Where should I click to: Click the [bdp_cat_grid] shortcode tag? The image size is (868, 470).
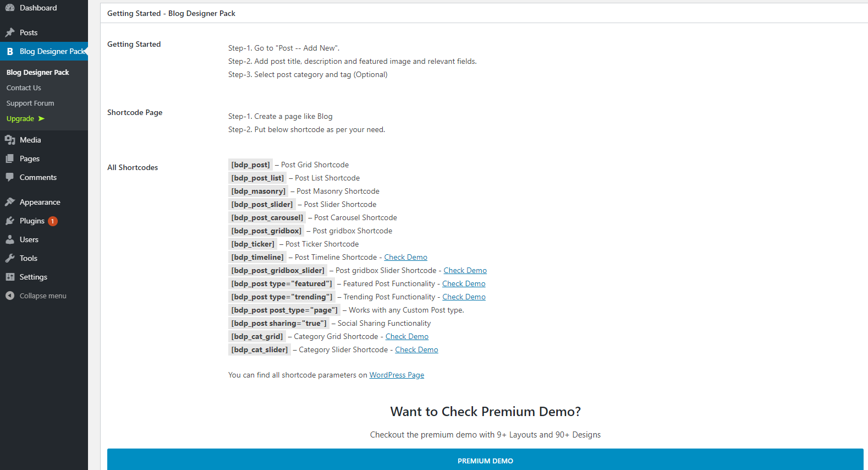coord(257,336)
